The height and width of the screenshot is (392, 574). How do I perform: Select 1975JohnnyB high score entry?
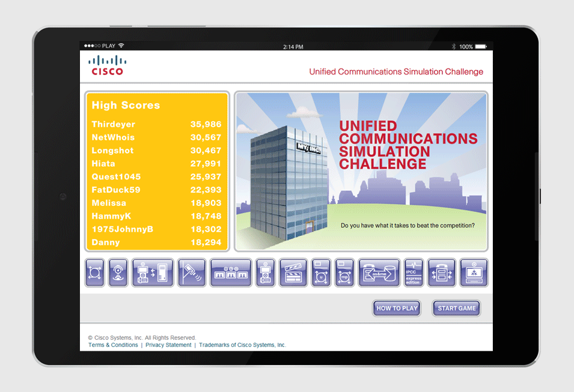[x=157, y=229]
